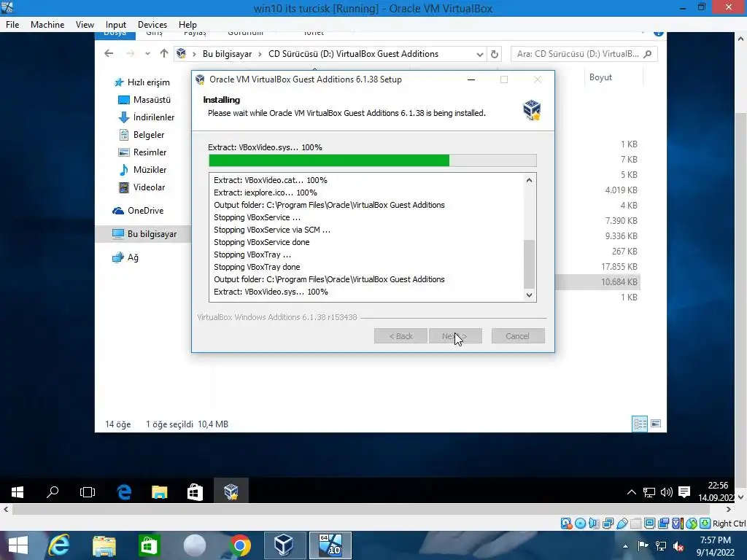The image size is (747, 560).
Task: Go back in Explorer navigation
Action: pyautogui.click(x=109, y=53)
